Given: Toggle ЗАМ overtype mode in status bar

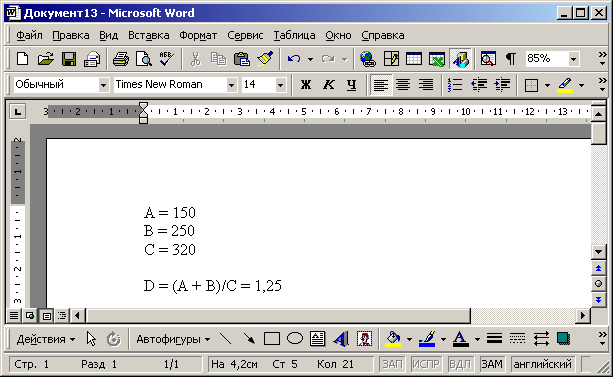Looking at the screenshot, I should tap(492, 364).
